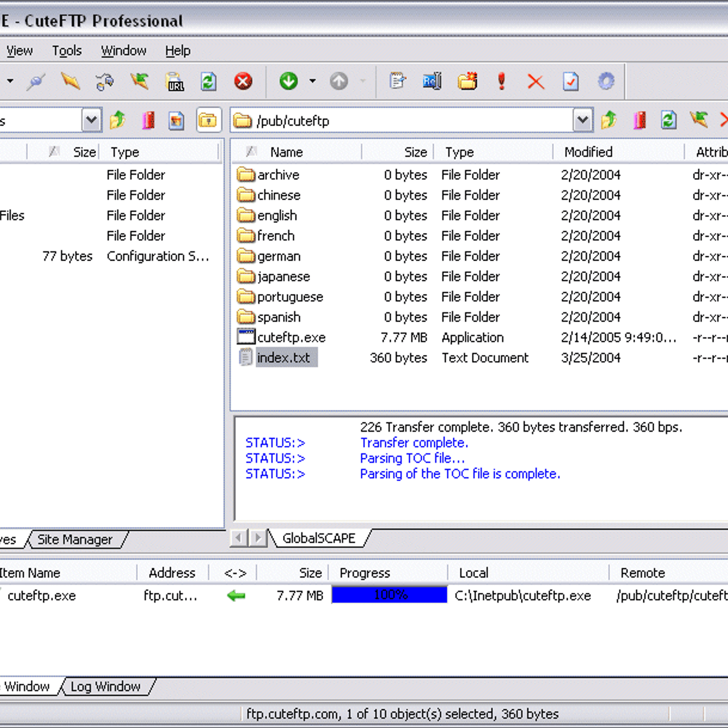Click the Quick Connect lightning icon
Screen dimensions: 728x728
tap(71, 82)
